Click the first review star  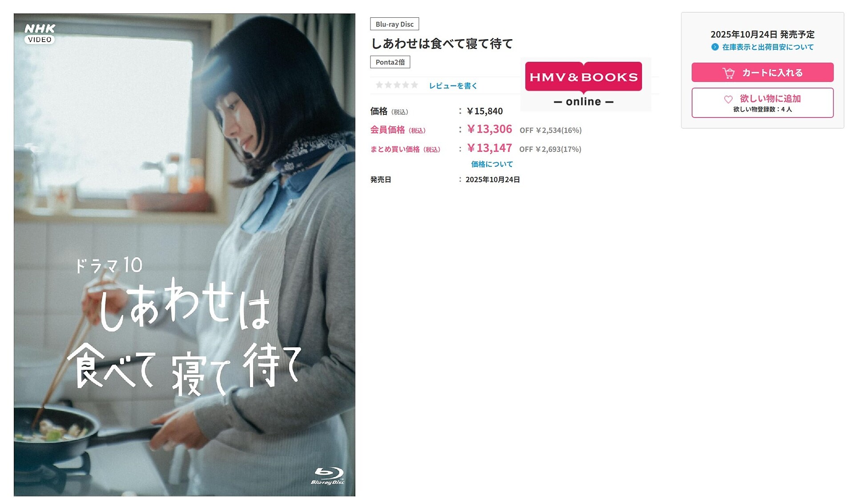click(379, 85)
